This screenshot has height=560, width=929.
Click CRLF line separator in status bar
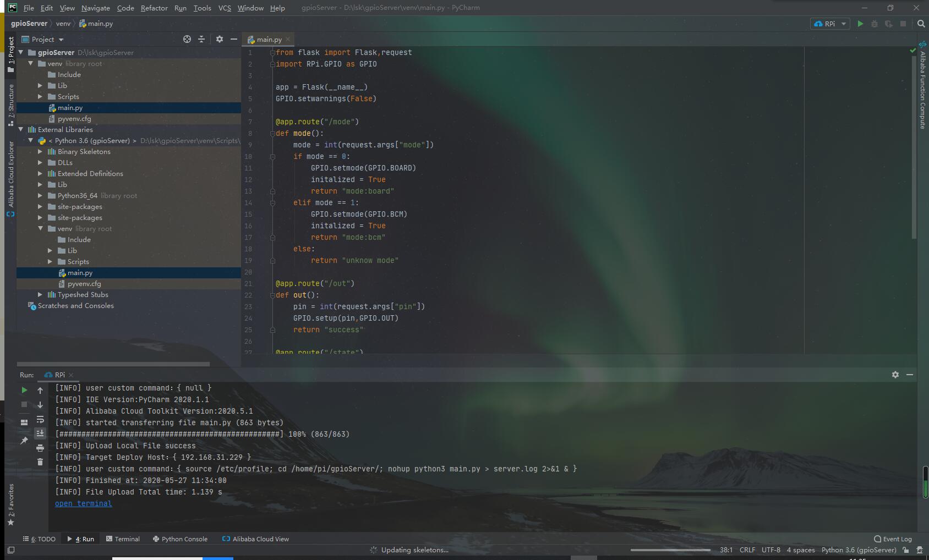pos(747,550)
